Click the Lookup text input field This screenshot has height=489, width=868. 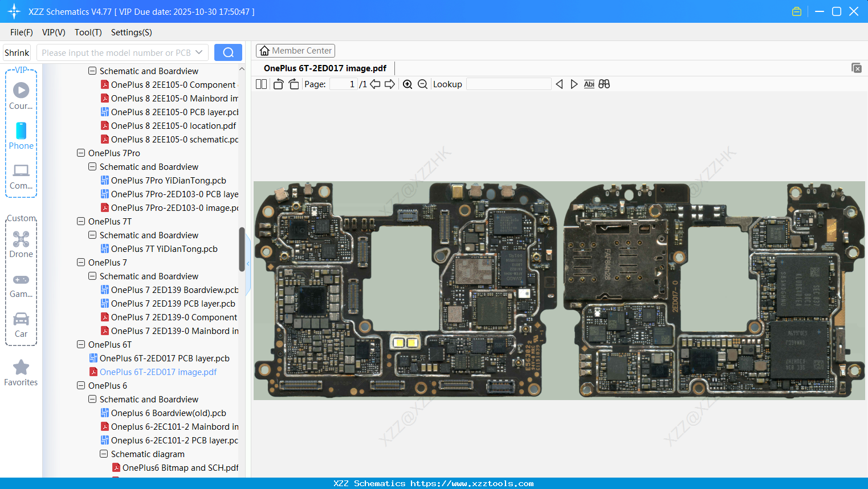508,84
